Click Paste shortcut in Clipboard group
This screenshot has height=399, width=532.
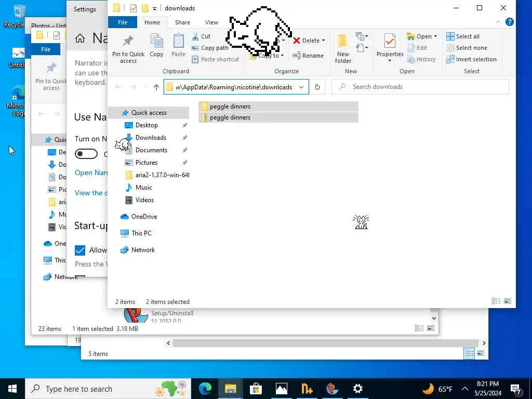point(215,59)
